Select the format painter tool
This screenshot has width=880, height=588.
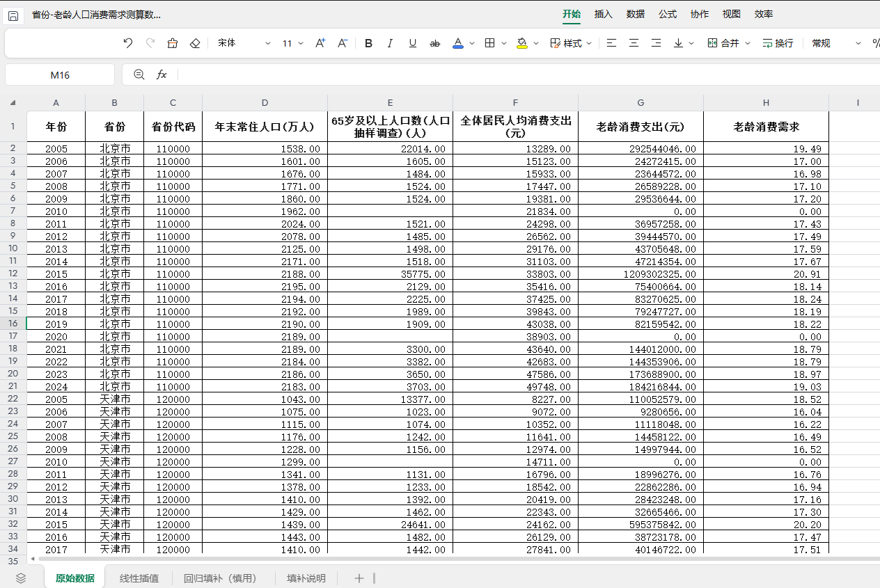pos(173,43)
